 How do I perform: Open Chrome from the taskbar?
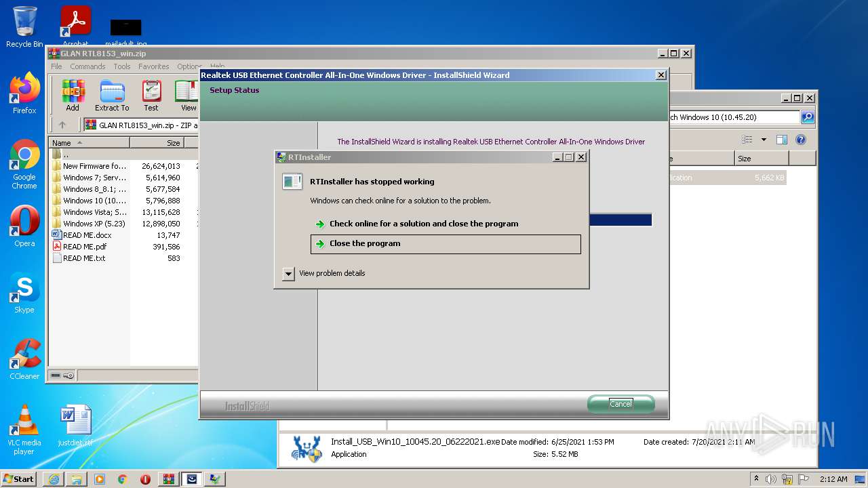click(123, 479)
